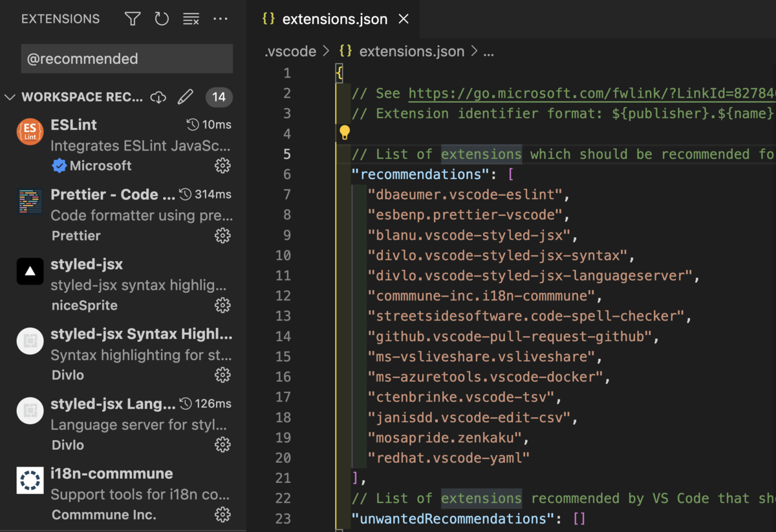
Task: Click "redhat.vscode-yaml" string
Action: [449, 458]
